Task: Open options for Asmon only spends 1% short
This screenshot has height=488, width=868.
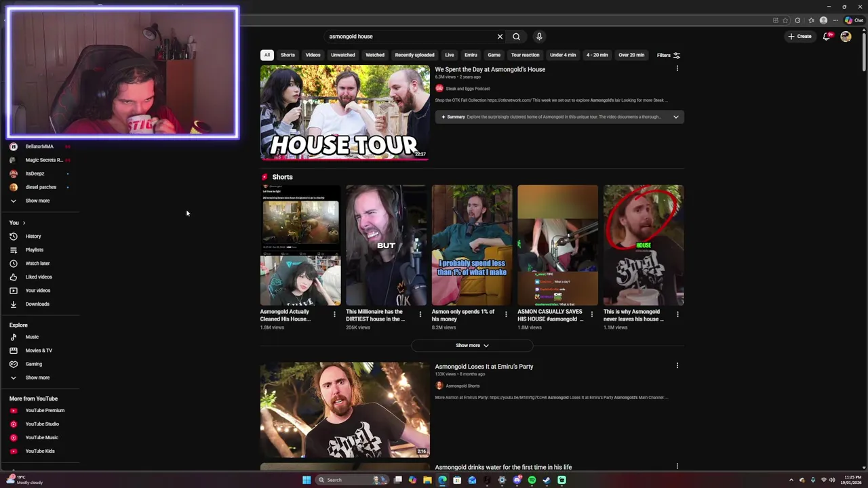Action: tap(506, 314)
